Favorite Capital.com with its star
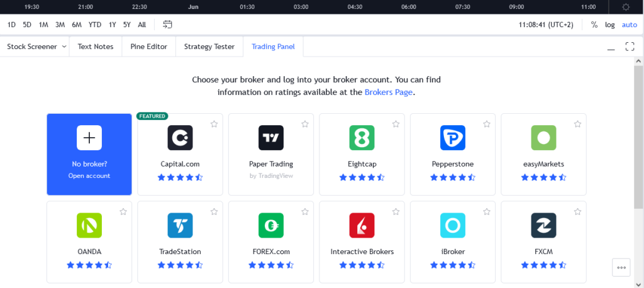The height and width of the screenshot is (288, 644). 214,124
